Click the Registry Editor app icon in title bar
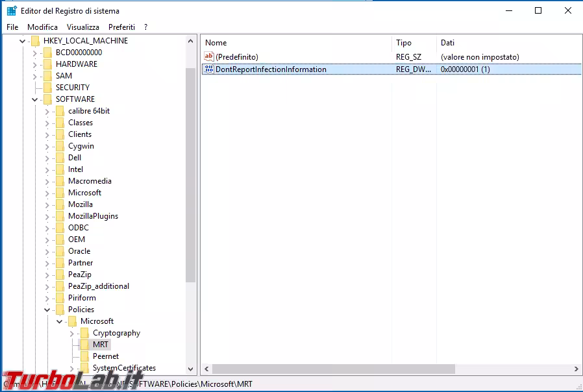The image size is (583, 392). coord(12,10)
